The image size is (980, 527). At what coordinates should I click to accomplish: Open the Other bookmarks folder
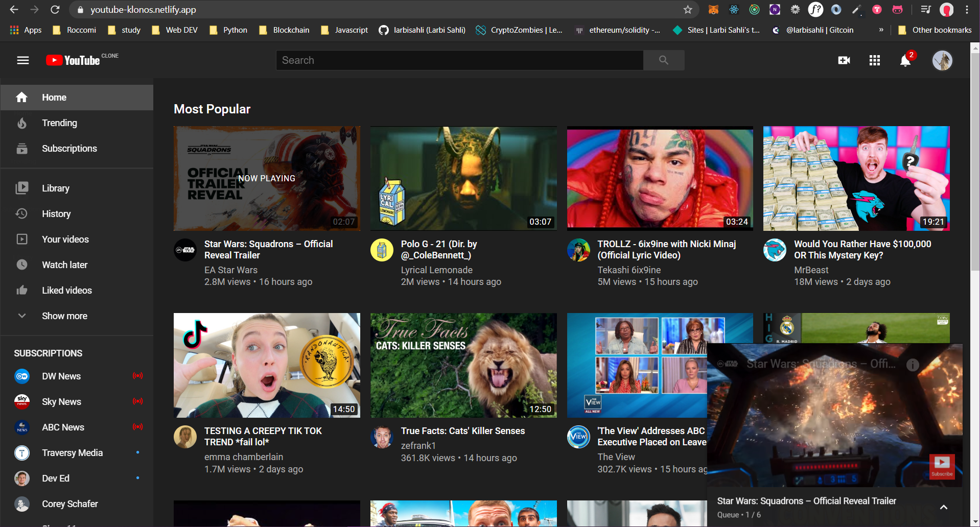pos(935,30)
